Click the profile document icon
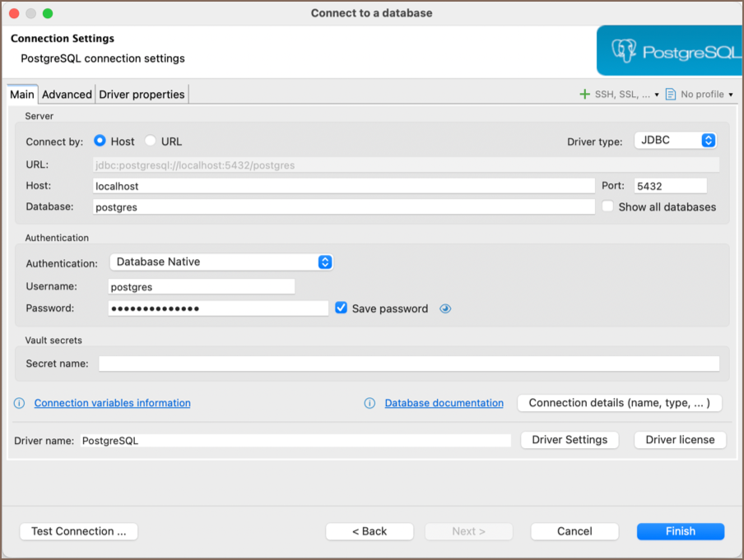 pyautogui.click(x=671, y=95)
